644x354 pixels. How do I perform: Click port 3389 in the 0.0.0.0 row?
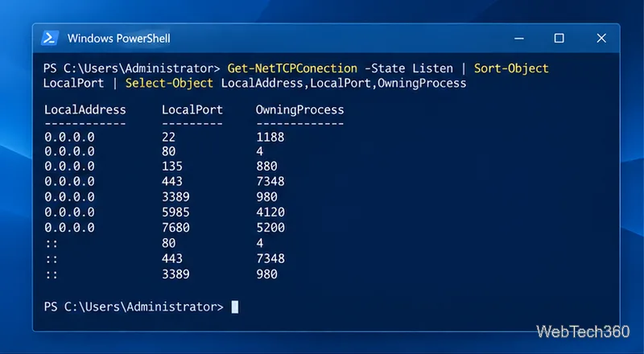point(175,197)
